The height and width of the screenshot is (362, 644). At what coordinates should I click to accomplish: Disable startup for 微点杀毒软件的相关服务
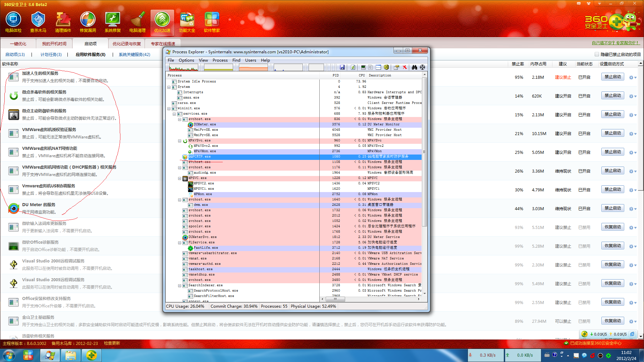tap(613, 96)
